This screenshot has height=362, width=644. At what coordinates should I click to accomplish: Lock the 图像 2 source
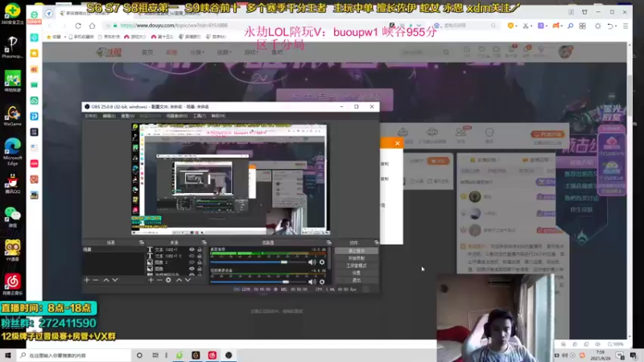tap(200, 262)
